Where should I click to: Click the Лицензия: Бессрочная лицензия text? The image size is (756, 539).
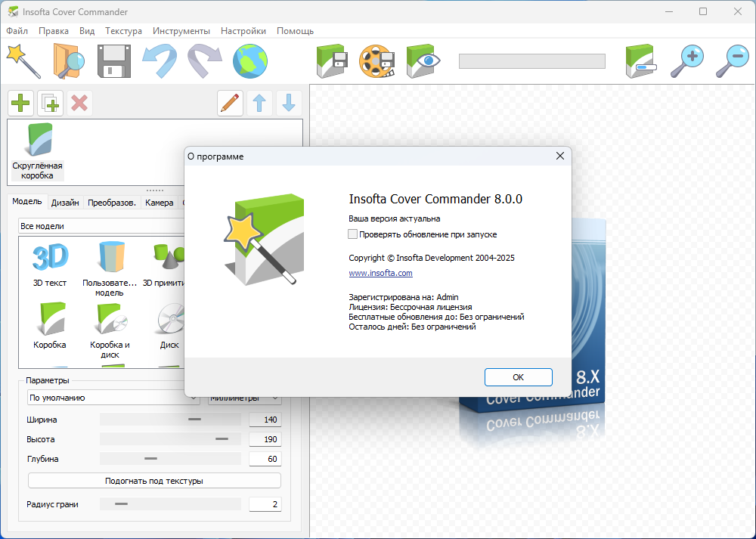(411, 307)
